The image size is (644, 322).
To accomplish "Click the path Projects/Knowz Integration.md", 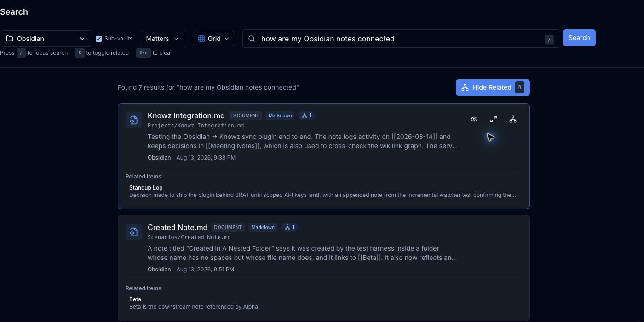I will (195, 126).
